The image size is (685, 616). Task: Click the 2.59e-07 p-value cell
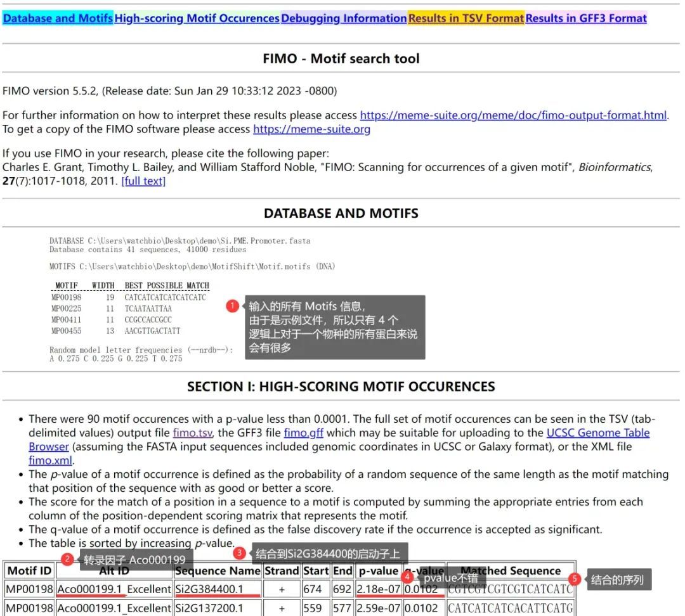click(378, 608)
